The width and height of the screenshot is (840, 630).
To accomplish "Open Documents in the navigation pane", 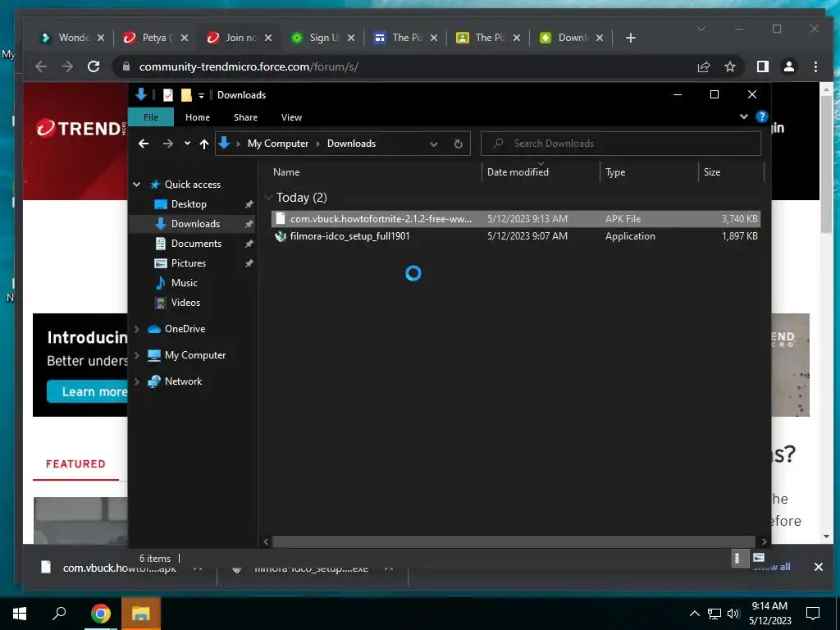I will coord(196,244).
